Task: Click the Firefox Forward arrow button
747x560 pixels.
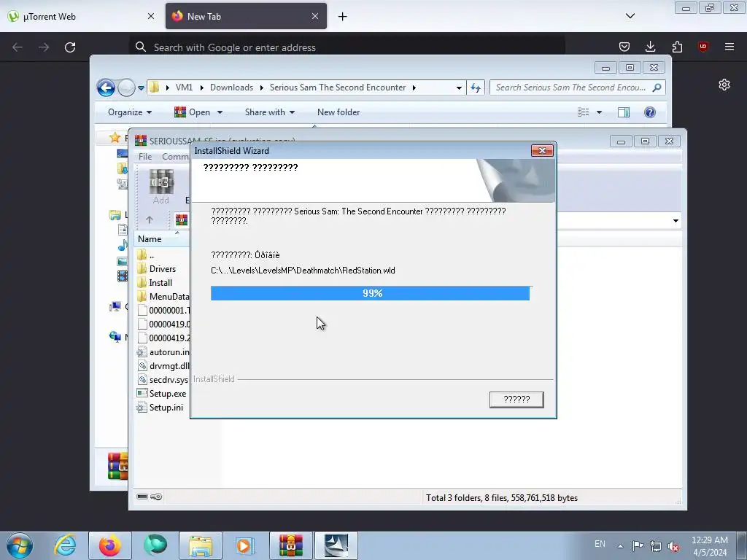Action: [x=44, y=47]
